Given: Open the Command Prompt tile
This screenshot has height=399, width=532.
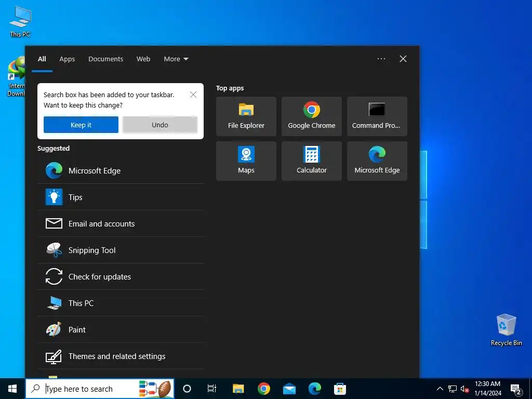Looking at the screenshot, I should [x=377, y=116].
